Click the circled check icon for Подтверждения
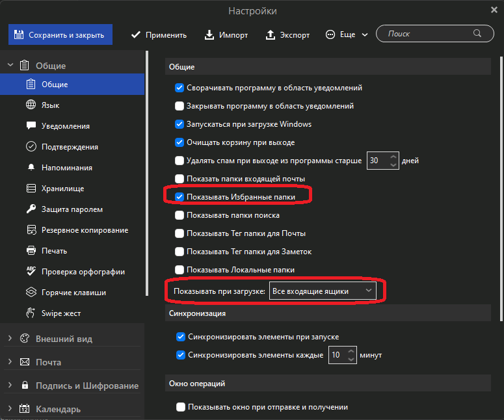 point(31,146)
